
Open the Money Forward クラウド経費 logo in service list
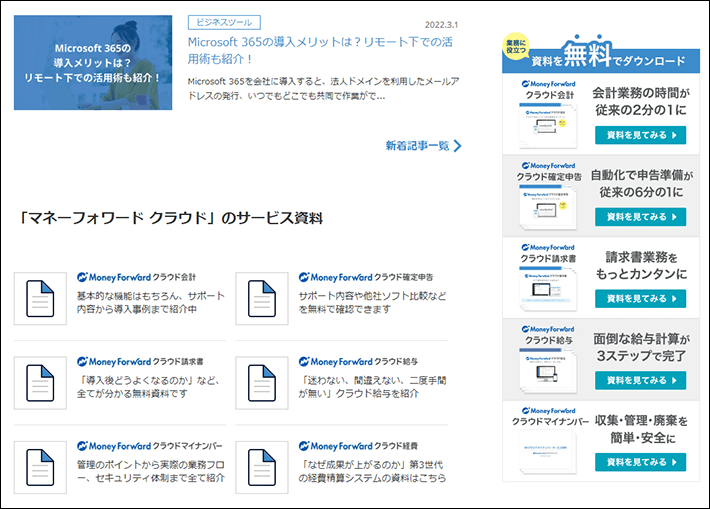tap(358, 446)
